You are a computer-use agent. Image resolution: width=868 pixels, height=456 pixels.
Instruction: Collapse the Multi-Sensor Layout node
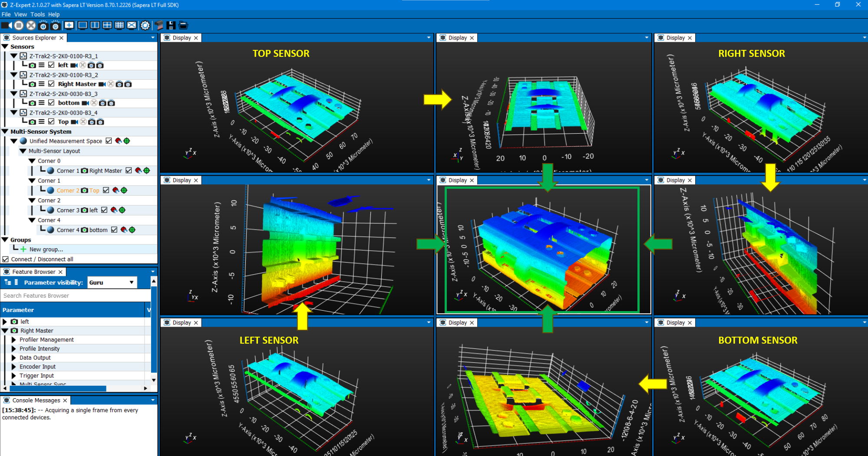coord(23,151)
